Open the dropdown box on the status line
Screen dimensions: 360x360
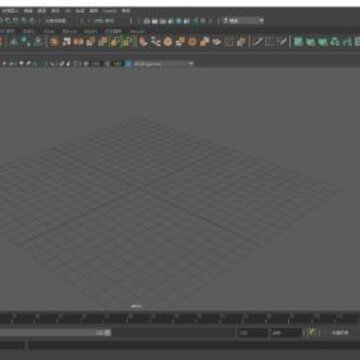pos(243,21)
